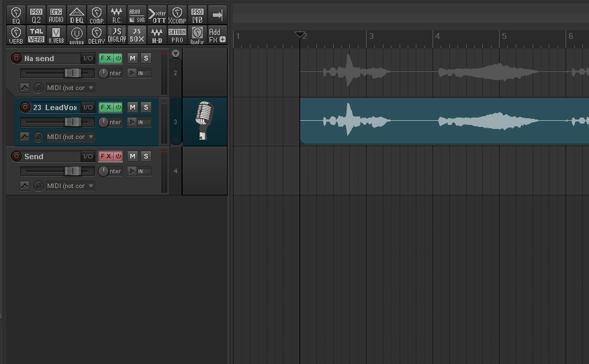The image size is (589, 364).
Task: Mute the Send track
Action: tap(132, 156)
